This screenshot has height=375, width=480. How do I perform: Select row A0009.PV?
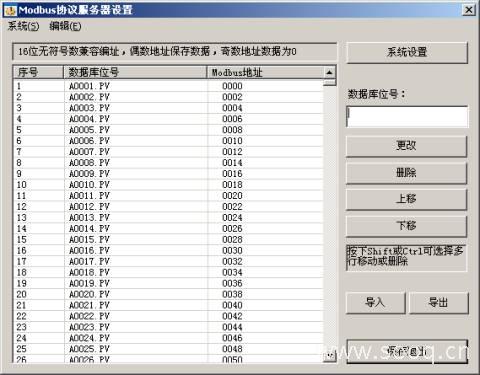tap(168, 174)
